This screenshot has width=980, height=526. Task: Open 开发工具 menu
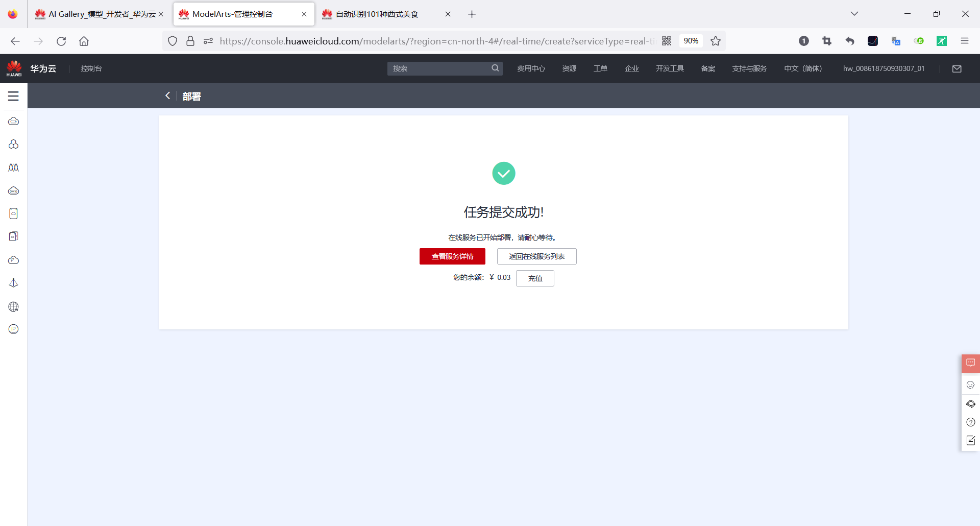coord(670,68)
